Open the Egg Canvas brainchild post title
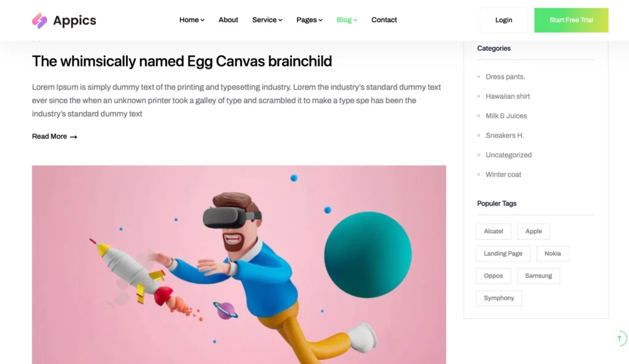 pos(182,61)
